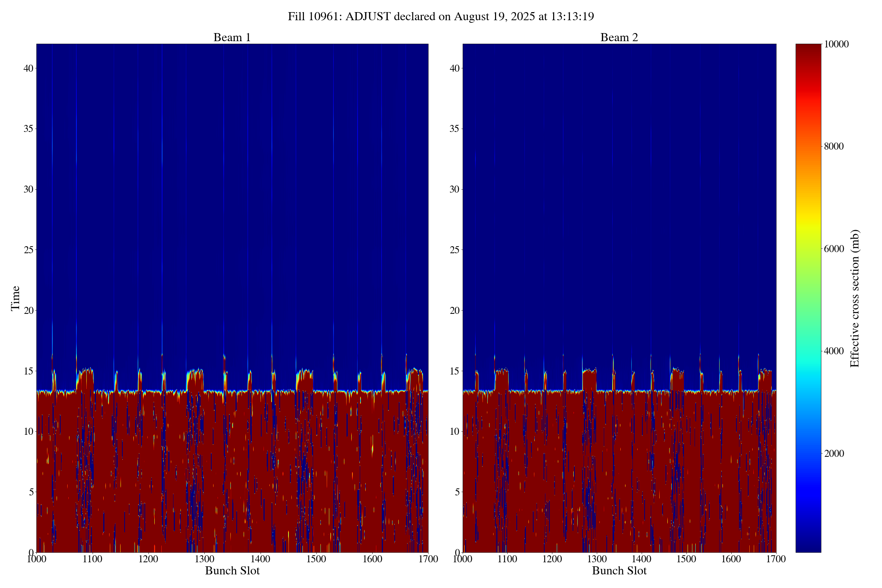The width and height of the screenshot is (882, 588).
Task: Click the 1700 x-tick under Beam 1
Action: tap(428, 559)
